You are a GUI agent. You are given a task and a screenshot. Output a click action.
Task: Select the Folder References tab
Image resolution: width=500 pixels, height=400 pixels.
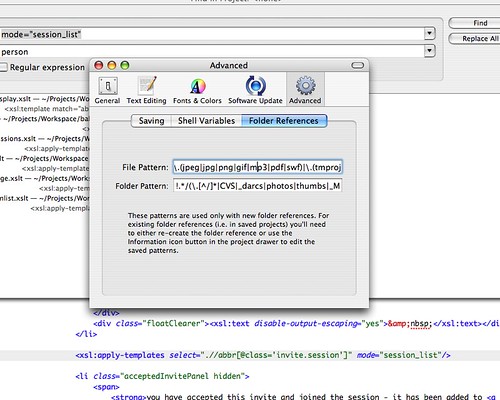(284, 121)
